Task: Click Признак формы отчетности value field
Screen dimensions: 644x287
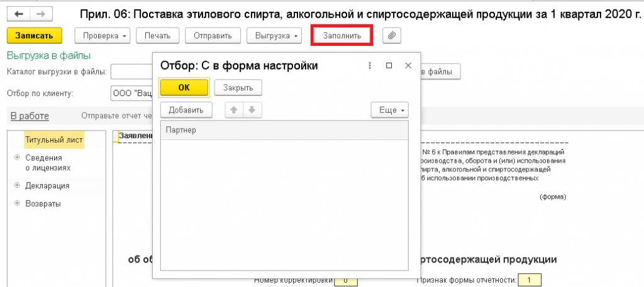Action: tap(530, 281)
